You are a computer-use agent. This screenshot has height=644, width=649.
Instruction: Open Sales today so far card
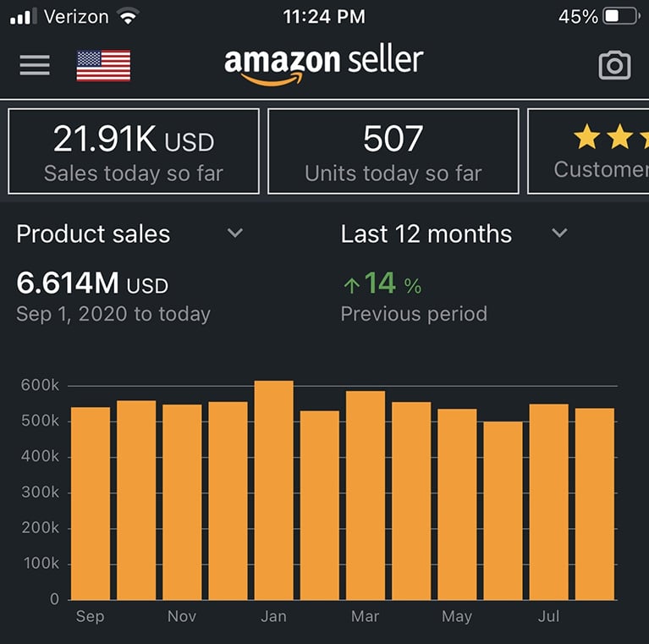134,151
